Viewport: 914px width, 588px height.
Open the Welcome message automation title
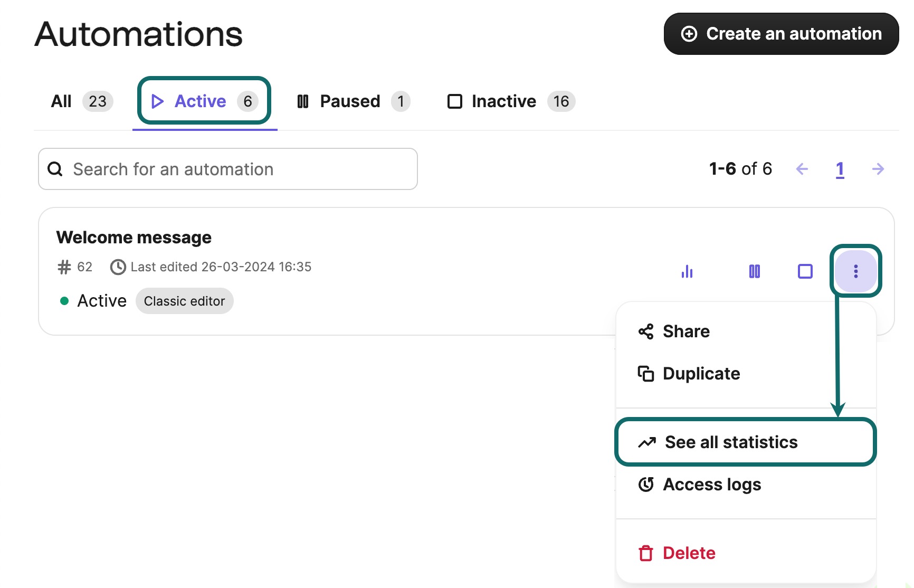(134, 238)
